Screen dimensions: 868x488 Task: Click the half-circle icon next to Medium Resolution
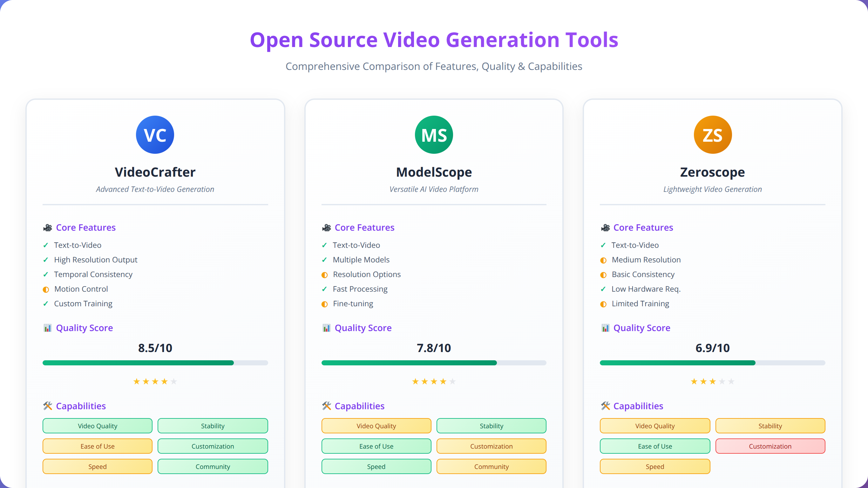point(603,261)
